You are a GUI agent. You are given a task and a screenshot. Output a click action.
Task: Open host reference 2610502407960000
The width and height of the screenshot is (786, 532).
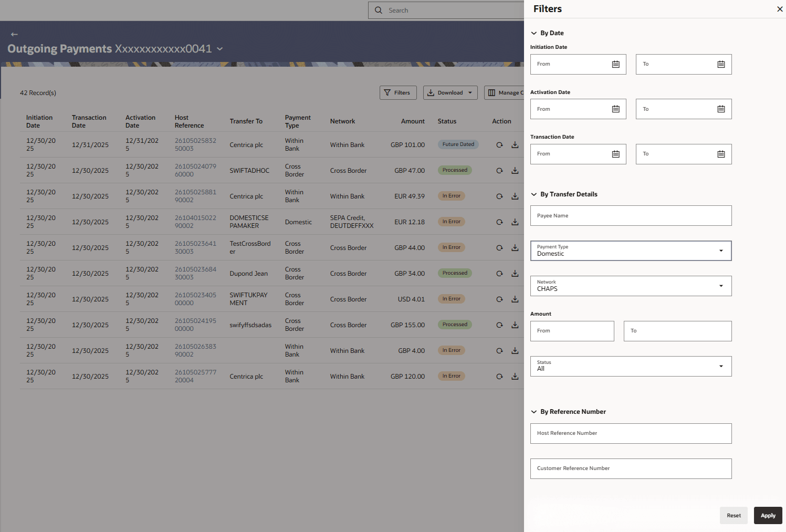tap(195, 171)
